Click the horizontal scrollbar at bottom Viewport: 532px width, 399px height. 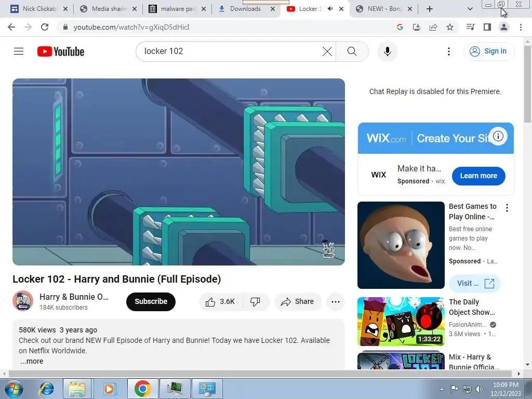[x=260, y=374]
